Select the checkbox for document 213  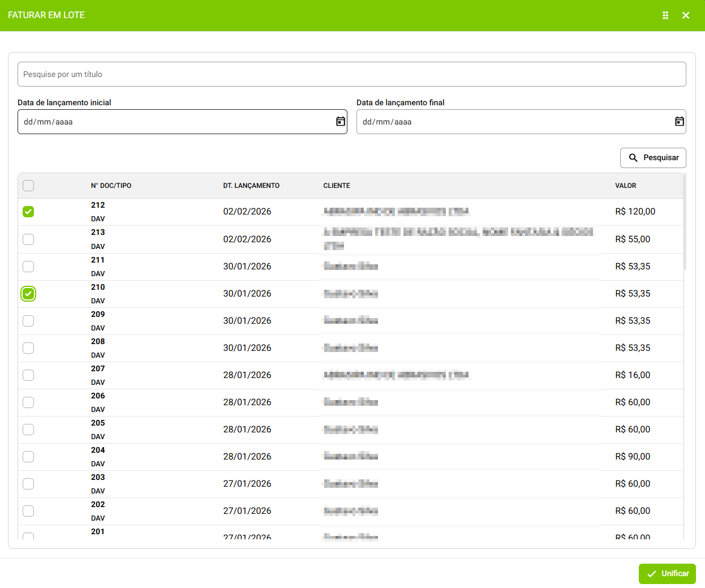[28, 239]
